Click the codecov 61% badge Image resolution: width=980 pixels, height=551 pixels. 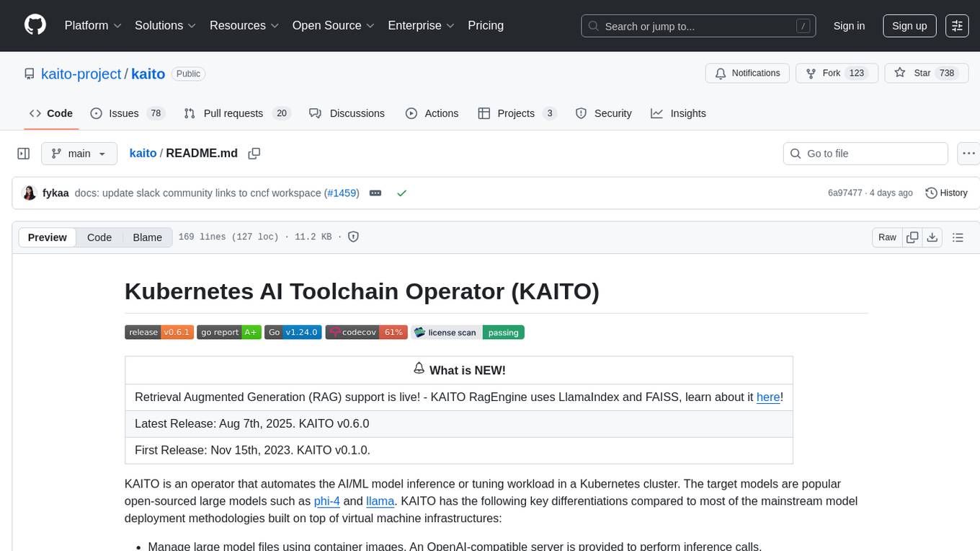[367, 332]
